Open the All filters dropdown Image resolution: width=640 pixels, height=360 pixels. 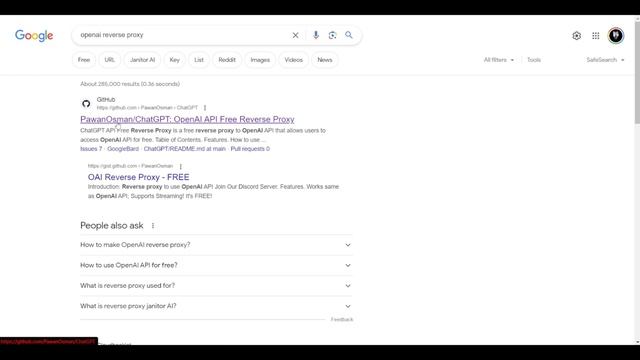point(499,60)
